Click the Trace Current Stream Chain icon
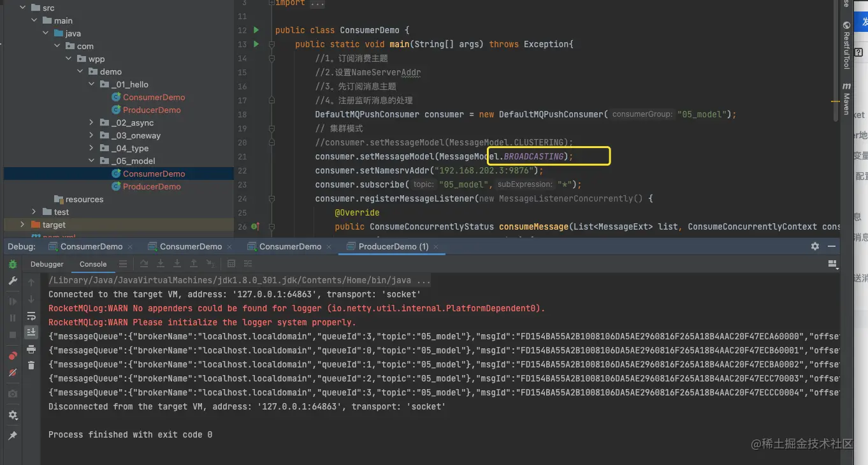868x465 pixels. [x=248, y=263]
